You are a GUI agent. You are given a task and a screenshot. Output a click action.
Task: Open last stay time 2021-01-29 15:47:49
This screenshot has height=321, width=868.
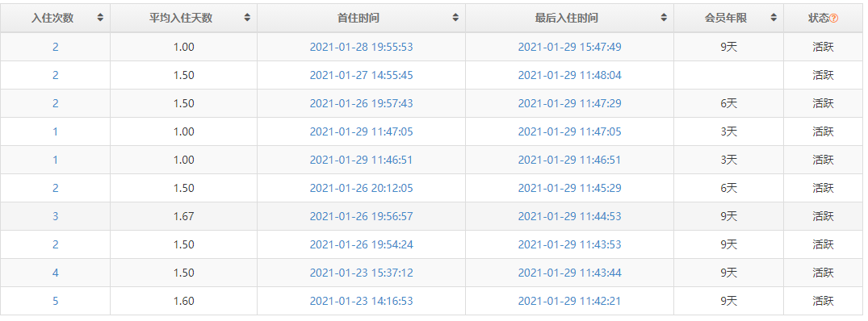click(569, 47)
